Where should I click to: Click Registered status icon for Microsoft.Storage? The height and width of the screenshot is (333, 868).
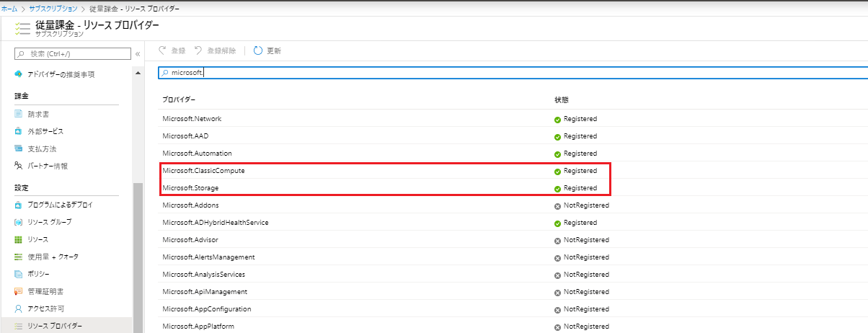[x=558, y=189]
